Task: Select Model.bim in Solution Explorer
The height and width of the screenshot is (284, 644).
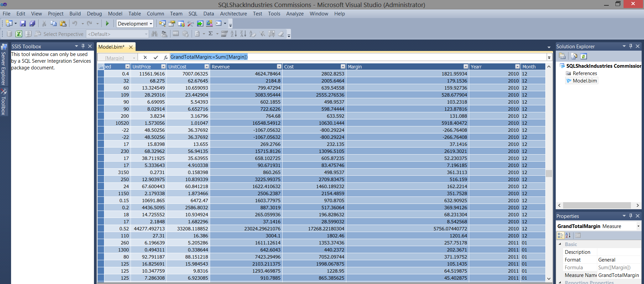Action: [x=585, y=81]
